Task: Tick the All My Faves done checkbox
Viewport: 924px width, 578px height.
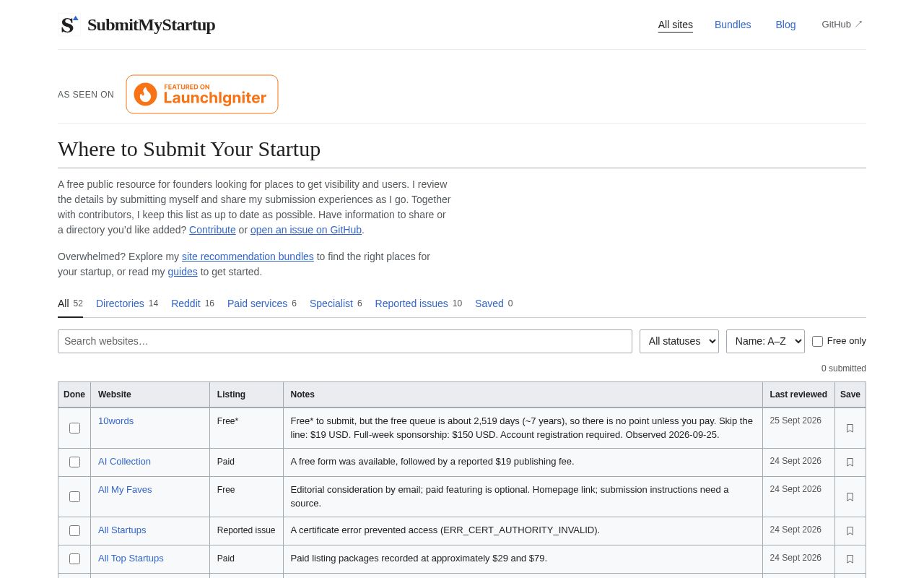Action: coord(74,496)
